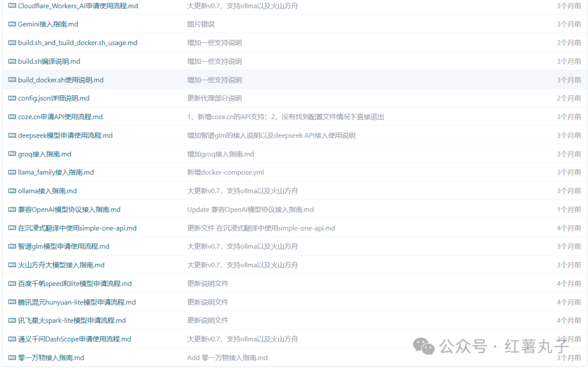Open 火山方舟大模型接入指南.md file
588x370 pixels.
click(61, 265)
